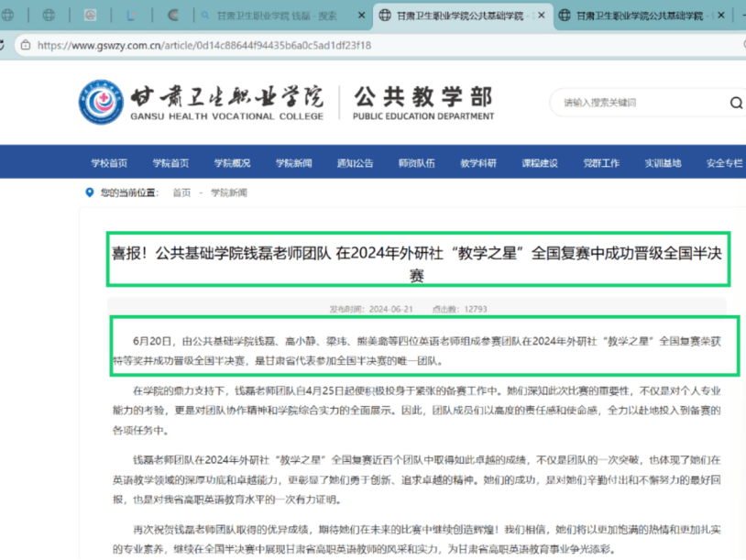Click the search magnifier icon in header

pyautogui.click(x=736, y=103)
